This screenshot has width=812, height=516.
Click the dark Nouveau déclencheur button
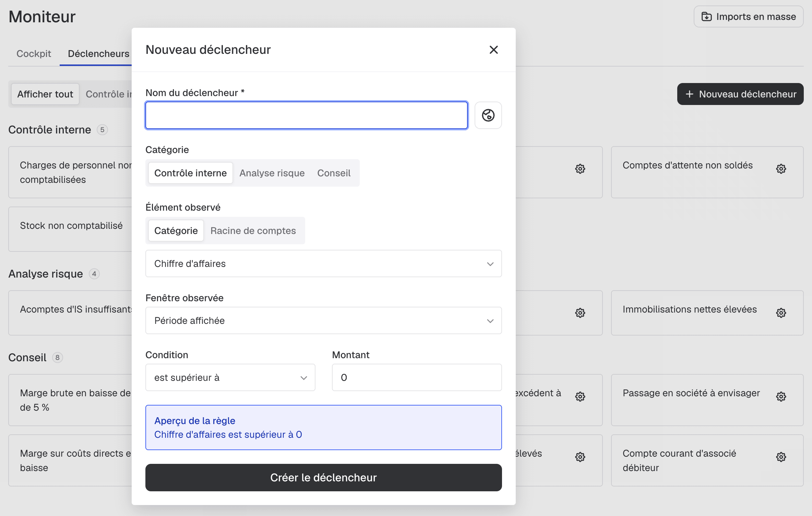[740, 94]
